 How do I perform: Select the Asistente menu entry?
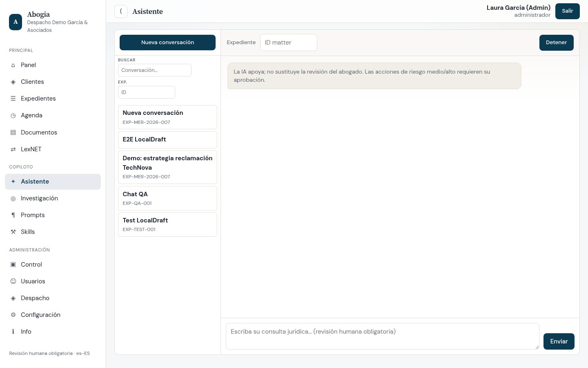(53, 182)
